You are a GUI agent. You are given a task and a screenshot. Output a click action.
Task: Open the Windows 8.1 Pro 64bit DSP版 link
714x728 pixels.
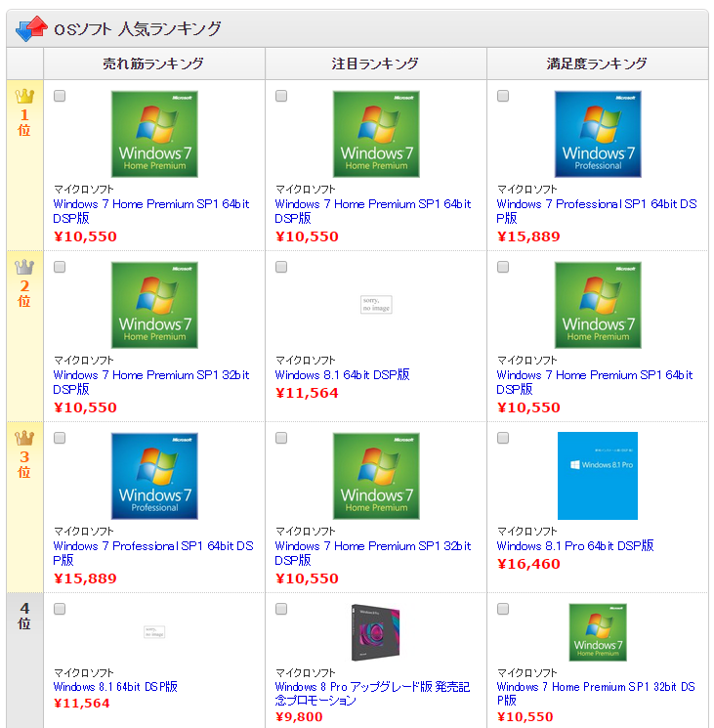pyautogui.click(x=575, y=545)
